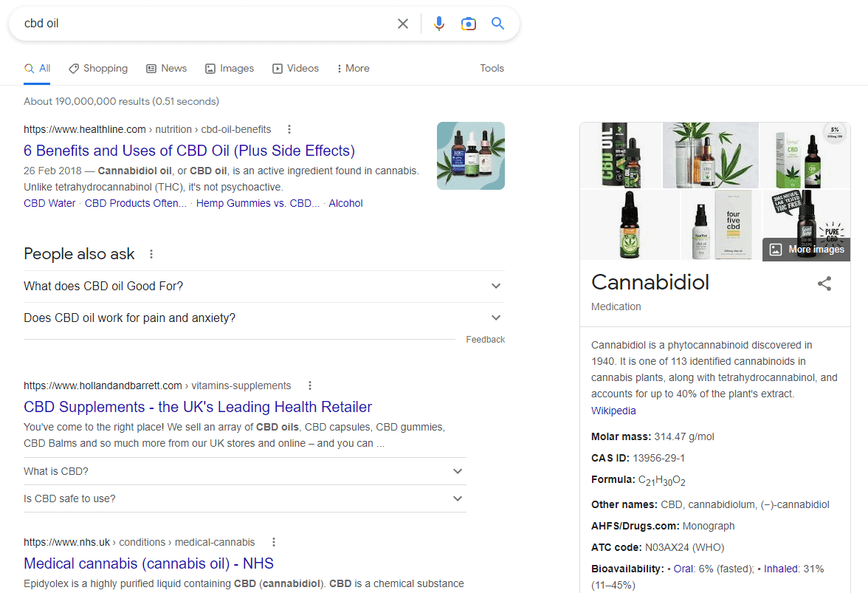Open options menu for hollandandbarrett.com result

(310, 385)
